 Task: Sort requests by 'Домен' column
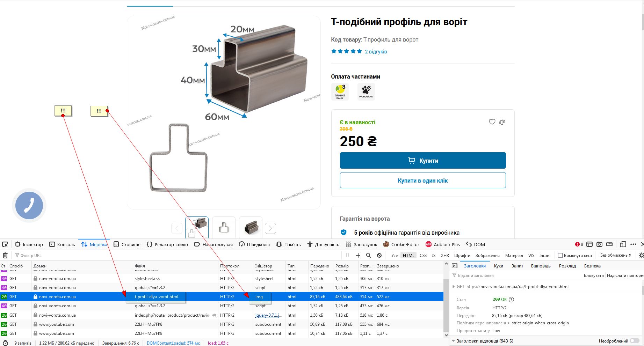pos(82,266)
